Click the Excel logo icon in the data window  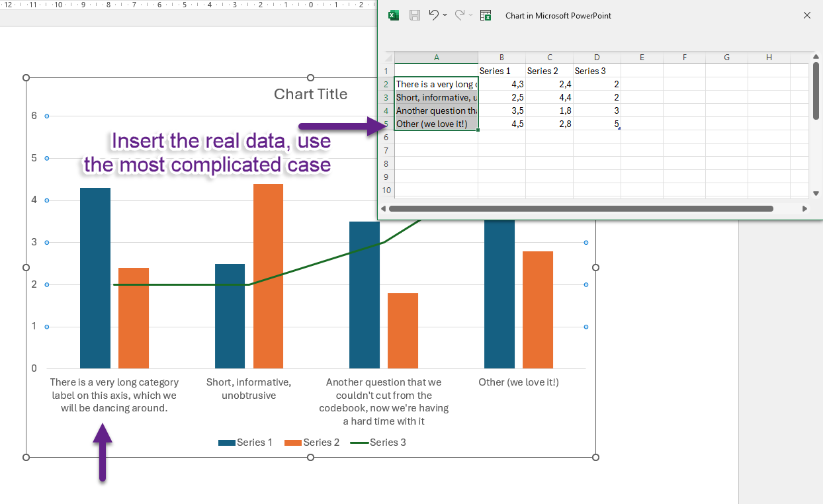pyautogui.click(x=394, y=15)
